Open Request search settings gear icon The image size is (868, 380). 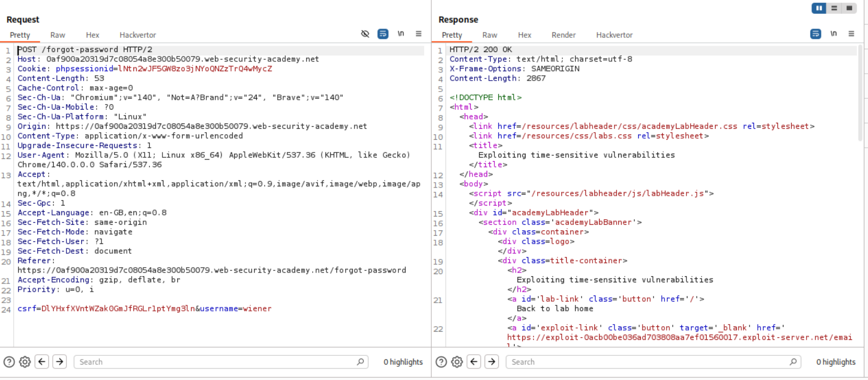[x=25, y=362]
